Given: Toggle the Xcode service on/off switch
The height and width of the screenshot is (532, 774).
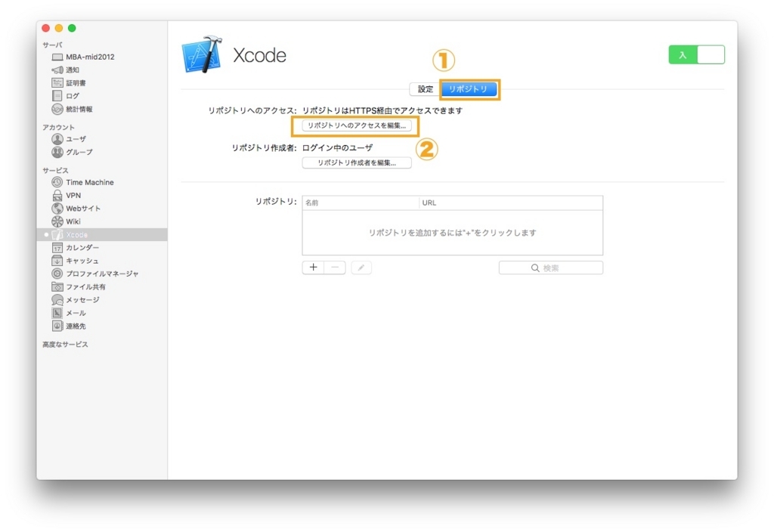Looking at the screenshot, I should pos(696,54).
